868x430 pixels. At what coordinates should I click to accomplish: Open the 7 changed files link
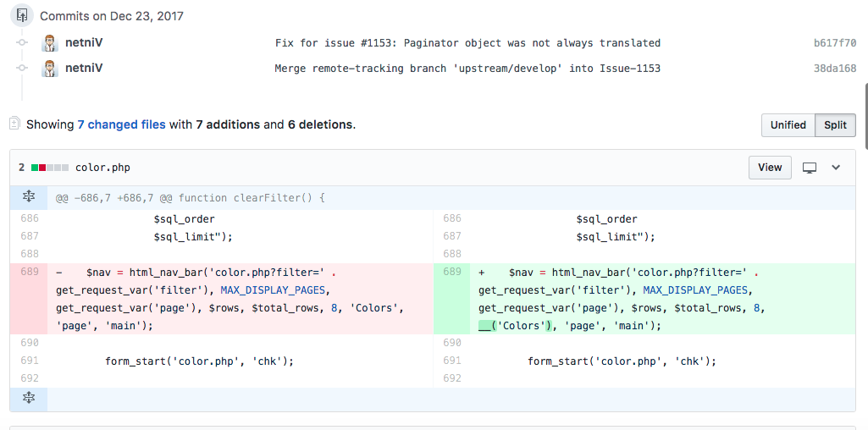point(121,124)
